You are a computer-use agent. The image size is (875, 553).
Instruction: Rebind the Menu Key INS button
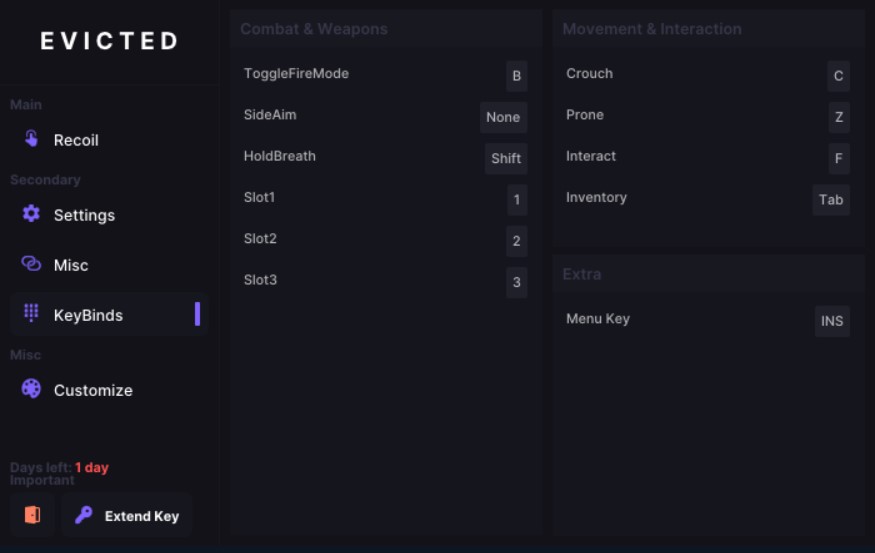click(x=832, y=321)
